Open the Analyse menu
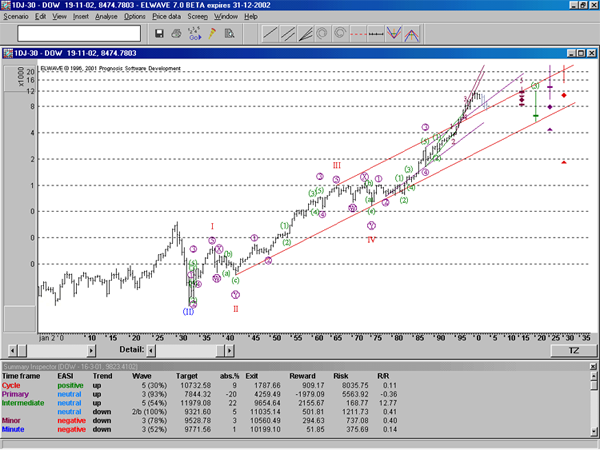 (x=107, y=17)
